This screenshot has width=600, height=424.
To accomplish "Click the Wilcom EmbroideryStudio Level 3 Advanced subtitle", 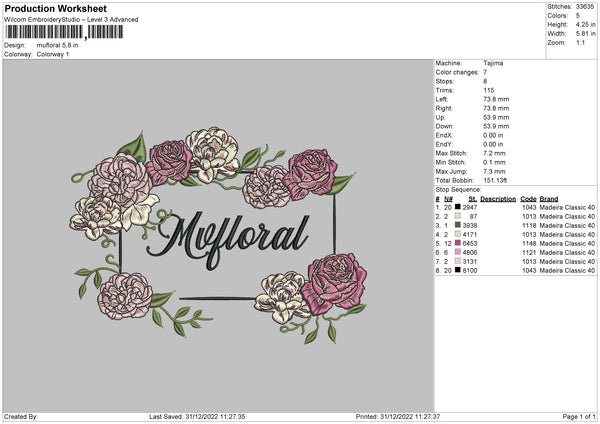I will click(x=71, y=20).
